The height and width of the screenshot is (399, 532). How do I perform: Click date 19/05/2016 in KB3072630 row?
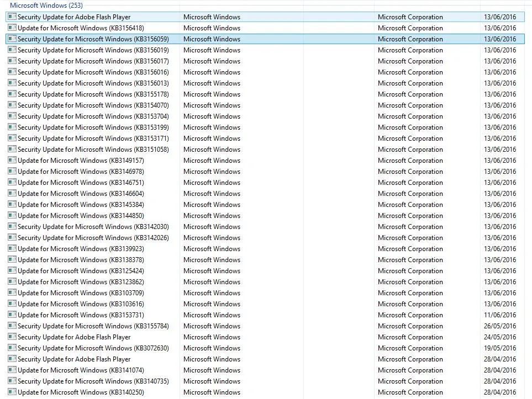(x=500, y=348)
